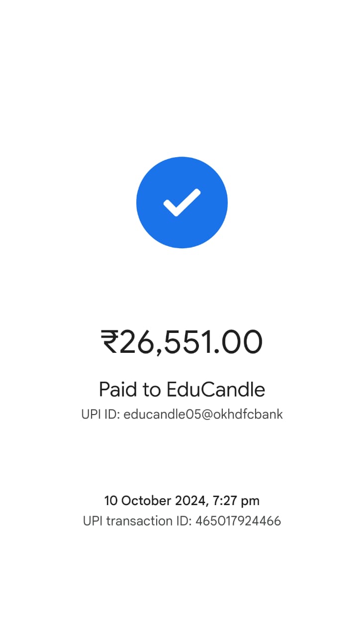This screenshot has width=364, height=637.
Task: Tap the EduCandle payee name
Action: click(x=216, y=389)
